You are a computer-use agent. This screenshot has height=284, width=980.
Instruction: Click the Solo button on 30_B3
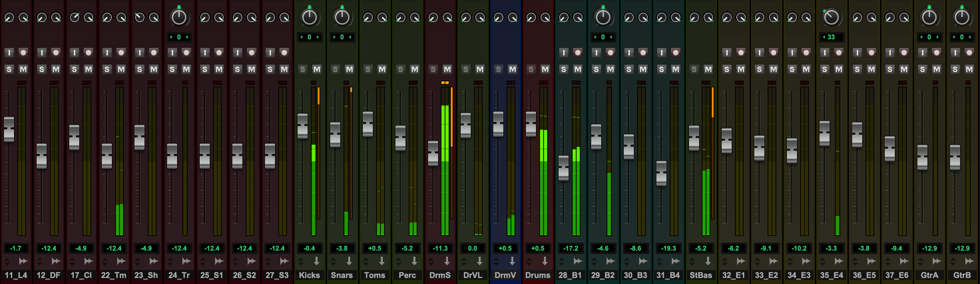tap(629, 69)
